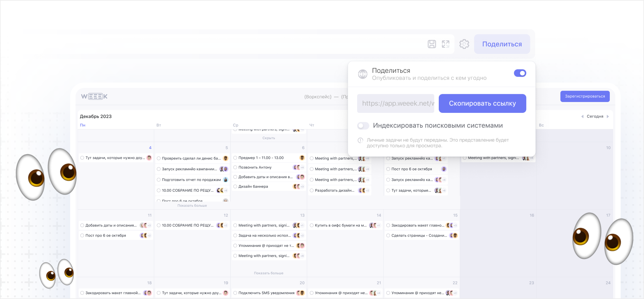Click the share link URL field
The height and width of the screenshot is (299, 644).
395,103
